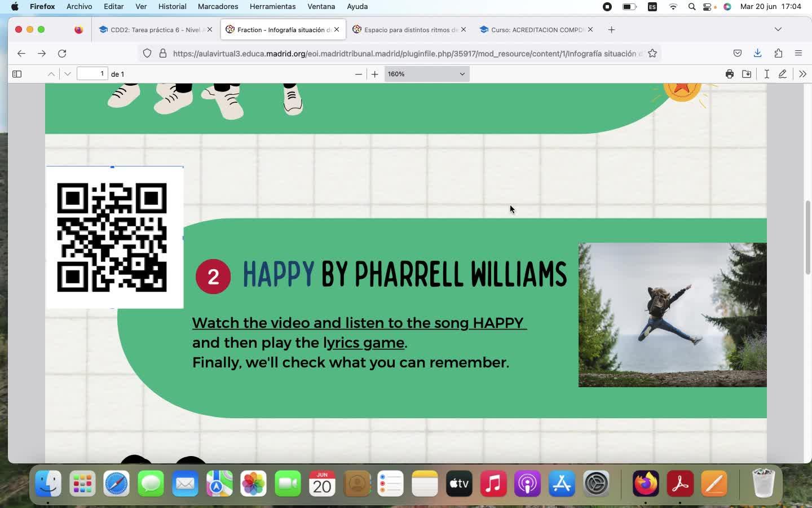Open the Editar menu
The image size is (812, 508).
point(113,7)
